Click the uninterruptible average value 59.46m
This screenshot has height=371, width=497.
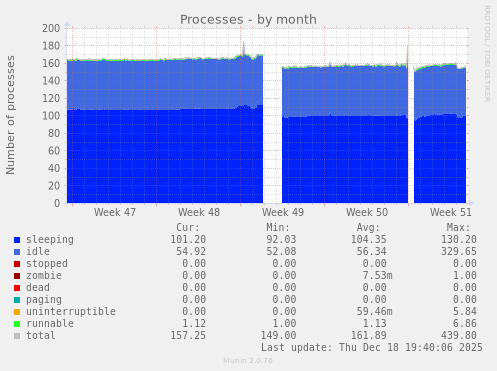point(375,312)
